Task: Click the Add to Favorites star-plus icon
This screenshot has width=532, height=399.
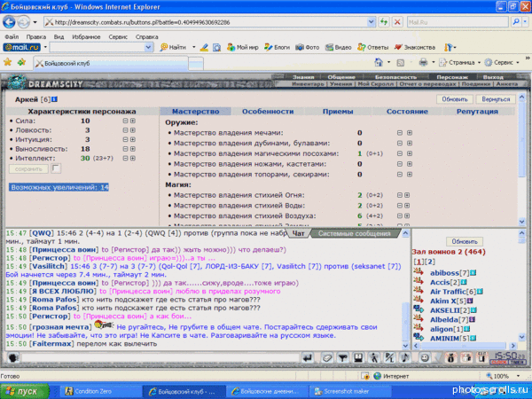Action: tap(21, 62)
